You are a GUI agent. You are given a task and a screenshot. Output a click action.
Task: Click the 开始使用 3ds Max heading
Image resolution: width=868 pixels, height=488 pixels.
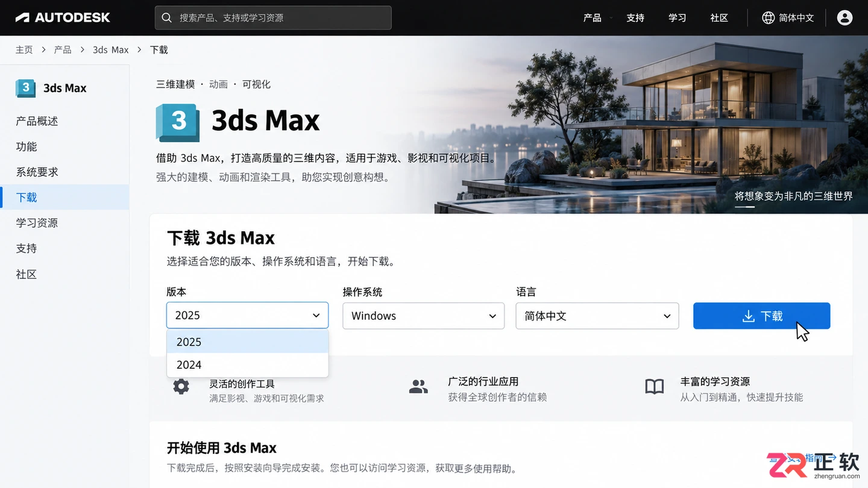click(221, 448)
